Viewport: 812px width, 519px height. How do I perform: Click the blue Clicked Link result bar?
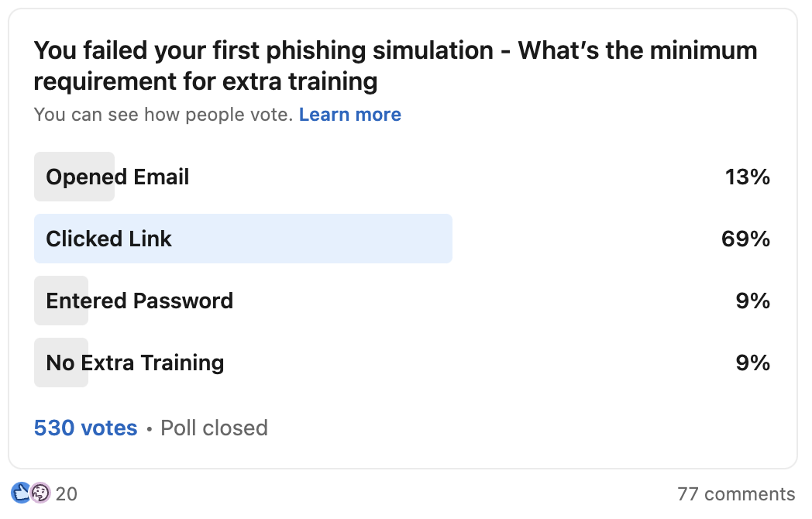[x=243, y=239]
